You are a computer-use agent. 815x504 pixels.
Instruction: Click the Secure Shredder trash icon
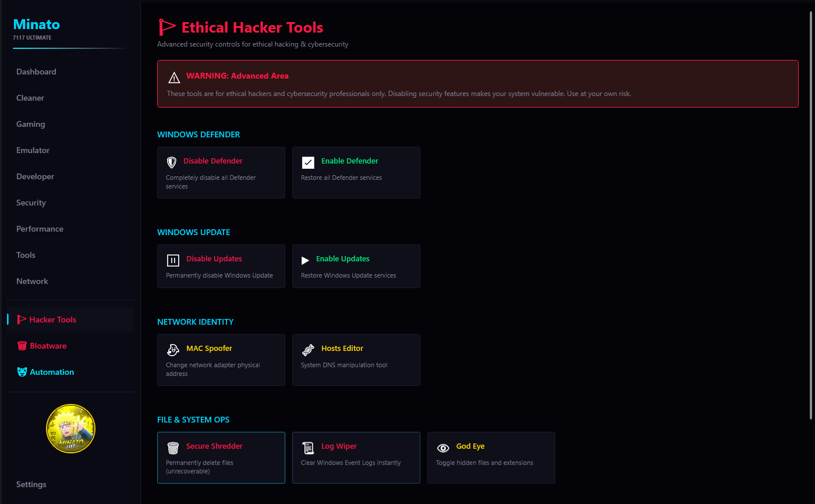[173, 448]
